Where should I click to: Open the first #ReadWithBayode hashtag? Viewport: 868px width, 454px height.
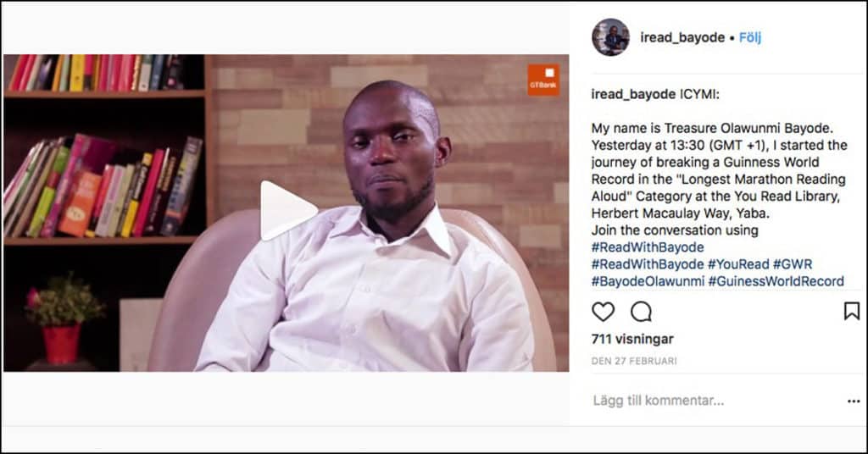(x=648, y=247)
